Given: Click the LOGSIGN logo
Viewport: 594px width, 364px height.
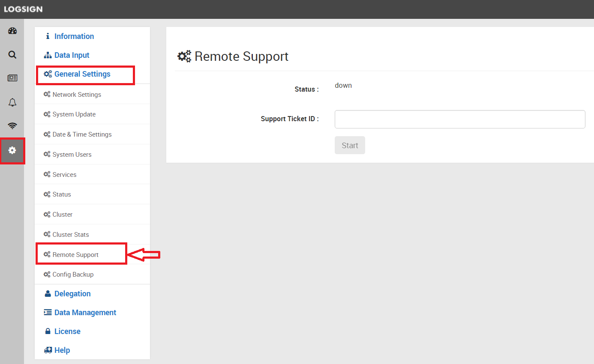Looking at the screenshot, I should point(23,9).
